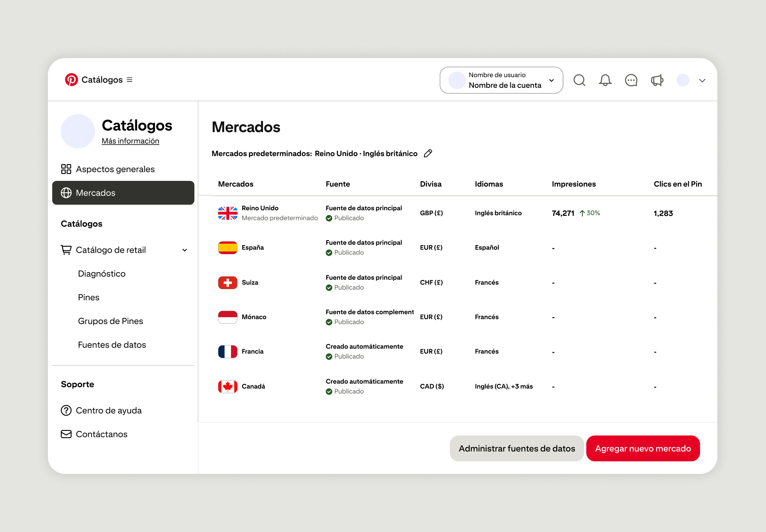
Task: Click Publicado check icon in Suiza row
Action: (x=329, y=288)
